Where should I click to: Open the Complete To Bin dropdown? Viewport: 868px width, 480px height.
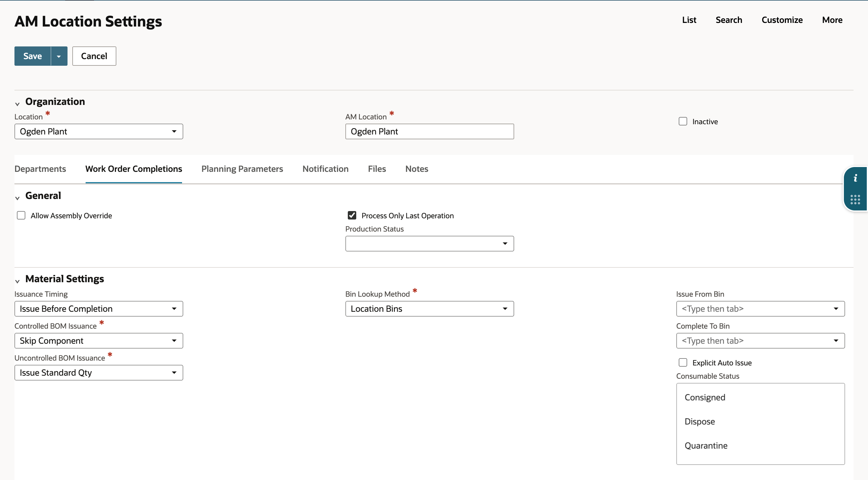[760, 341]
